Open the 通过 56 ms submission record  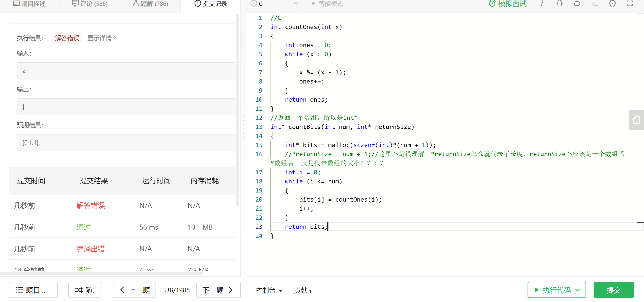pos(83,227)
